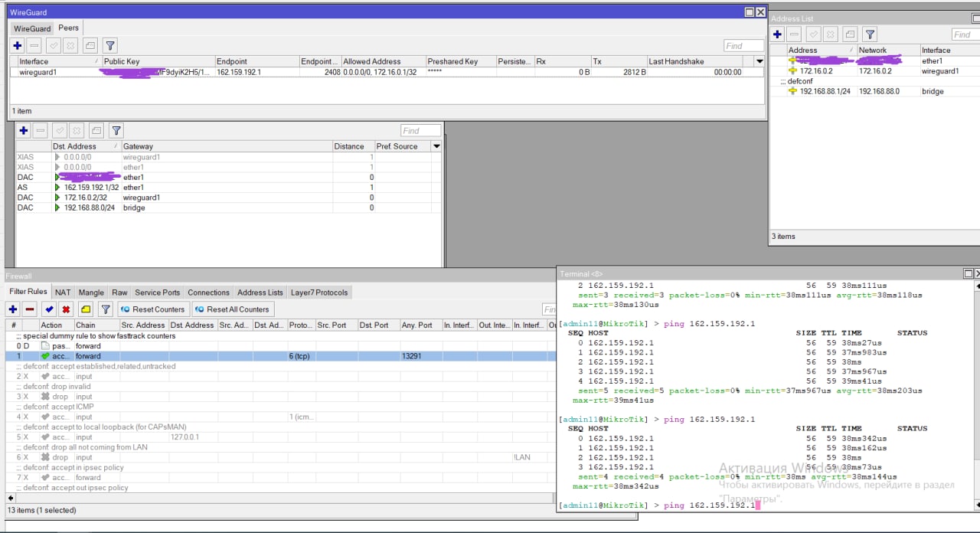Sort peers by Endpoint column header
The width and height of the screenshot is (980, 533).
point(256,61)
